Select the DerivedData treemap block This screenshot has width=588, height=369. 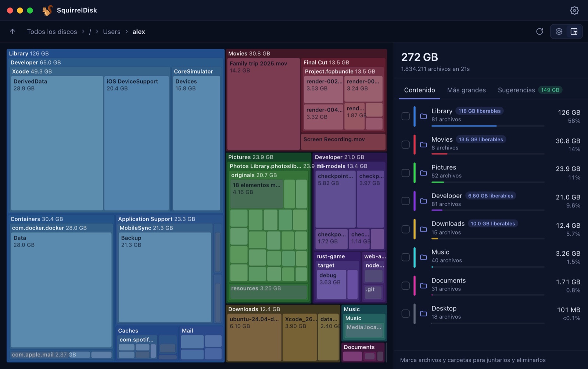57,143
